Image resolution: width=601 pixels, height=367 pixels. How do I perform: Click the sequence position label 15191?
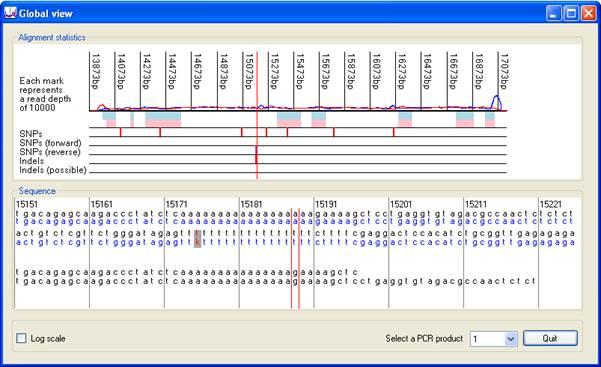click(326, 204)
